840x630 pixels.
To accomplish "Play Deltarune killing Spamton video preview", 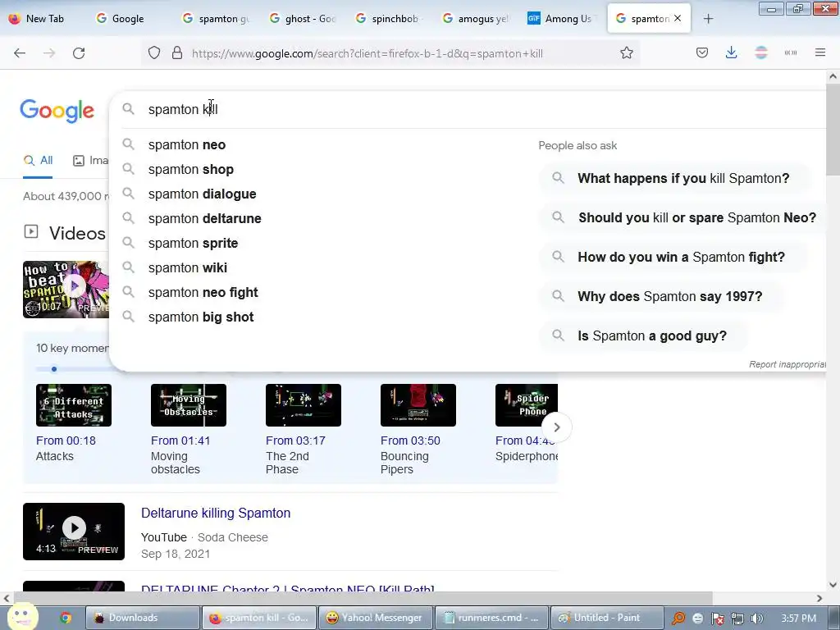I will click(x=74, y=528).
